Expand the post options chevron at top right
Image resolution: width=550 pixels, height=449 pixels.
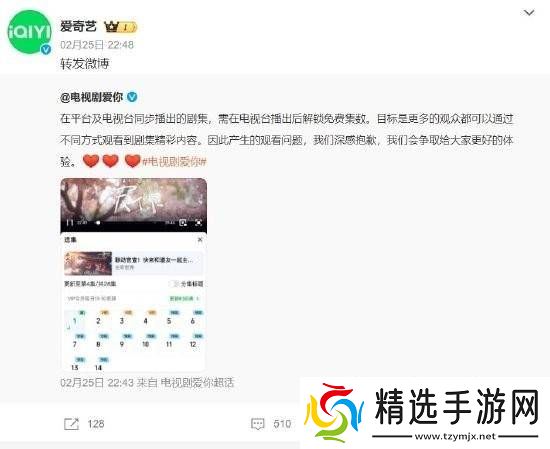tap(529, 13)
